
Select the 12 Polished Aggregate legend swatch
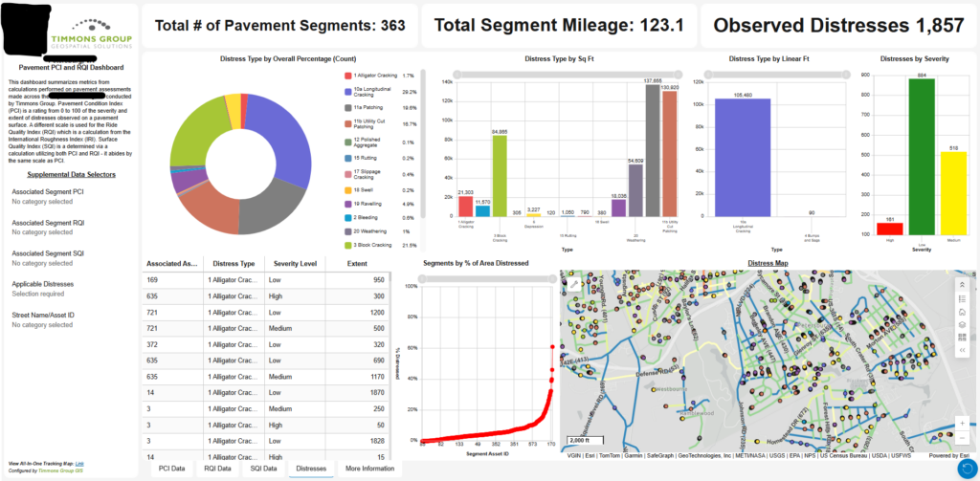[x=347, y=142]
